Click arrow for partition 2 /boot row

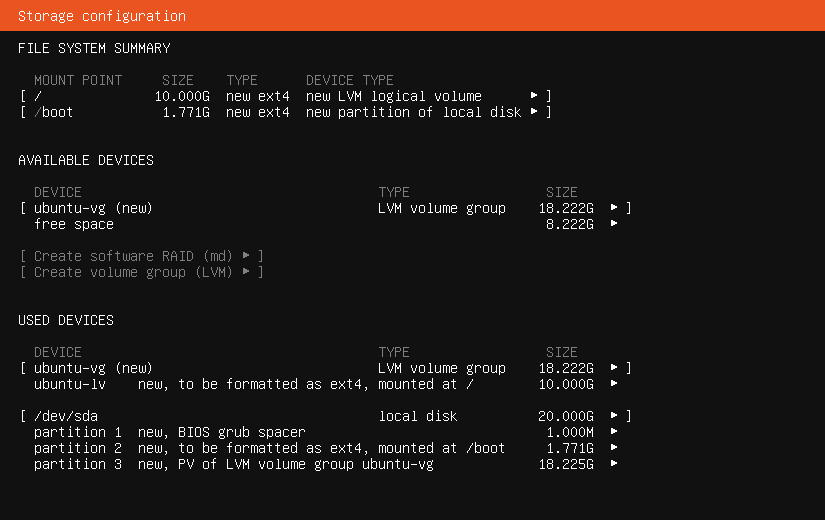(614, 448)
